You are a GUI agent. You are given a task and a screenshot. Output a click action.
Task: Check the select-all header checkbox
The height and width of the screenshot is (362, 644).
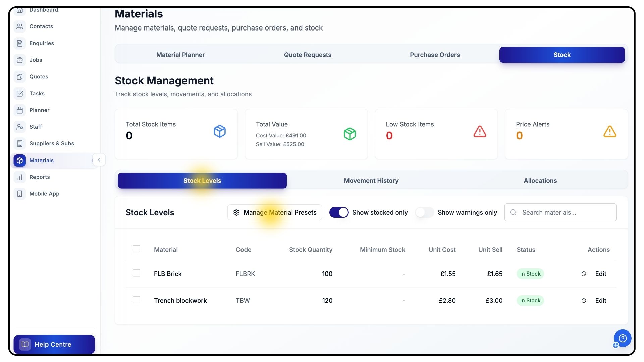[x=136, y=249]
